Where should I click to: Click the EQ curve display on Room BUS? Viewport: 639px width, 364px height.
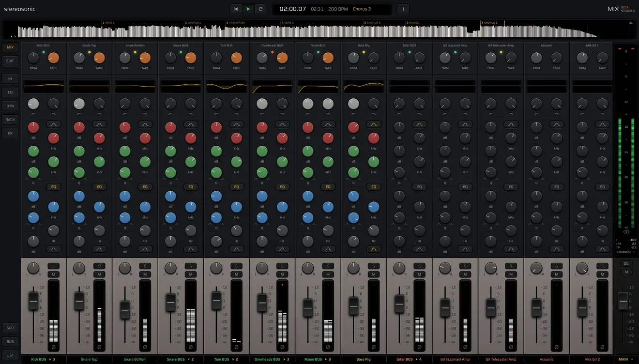[x=318, y=86]
